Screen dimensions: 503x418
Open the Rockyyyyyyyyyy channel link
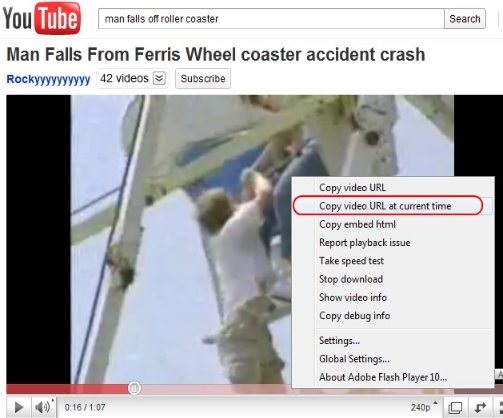(48, 79)
